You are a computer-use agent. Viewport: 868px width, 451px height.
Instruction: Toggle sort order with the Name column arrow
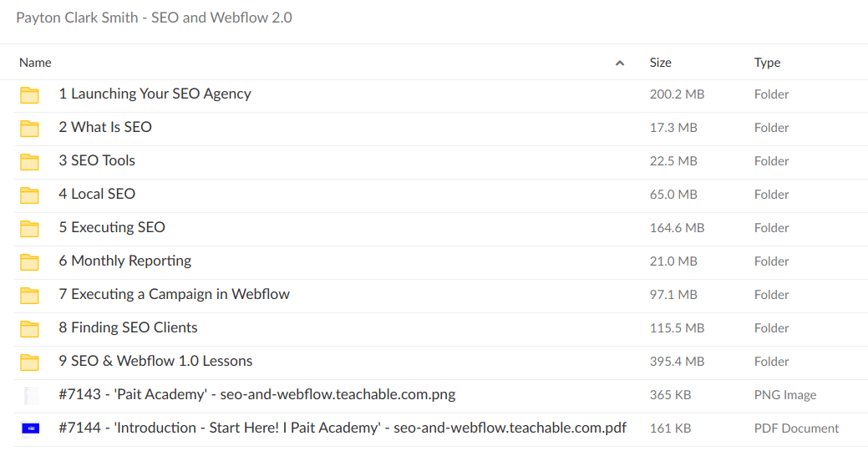point(620,63)
